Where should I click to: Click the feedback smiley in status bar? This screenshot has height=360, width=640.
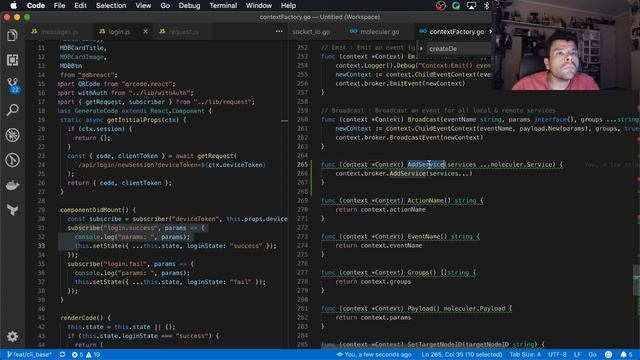(x=608, y=355)
